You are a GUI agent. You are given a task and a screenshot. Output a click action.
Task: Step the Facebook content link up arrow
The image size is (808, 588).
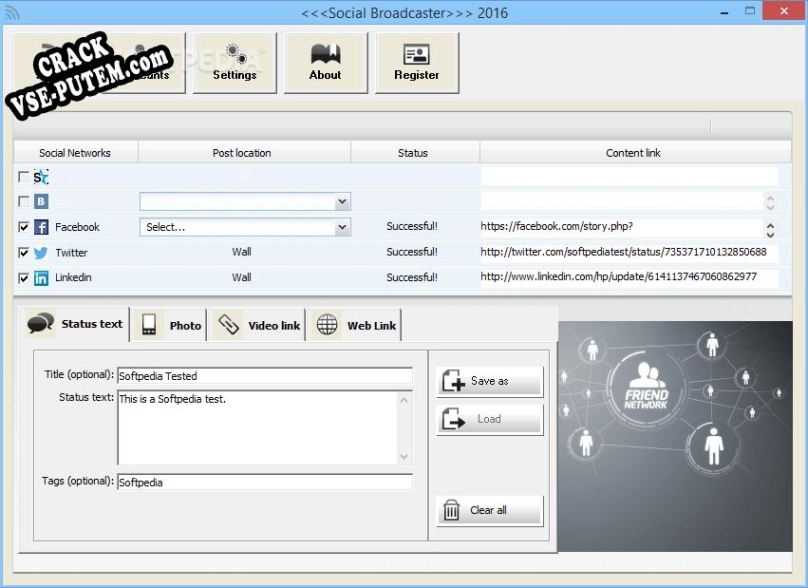coord(770,226)
